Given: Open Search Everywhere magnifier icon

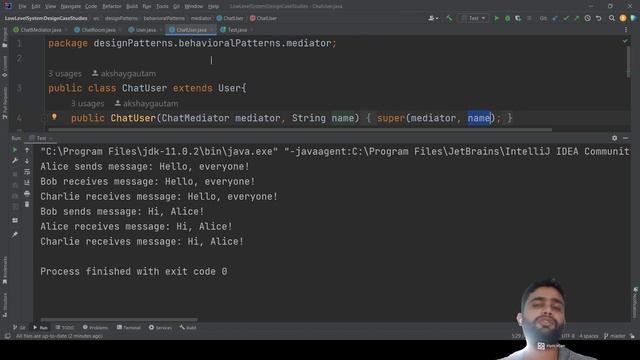Looking at the screenshot, I should [x=611, y=18].
